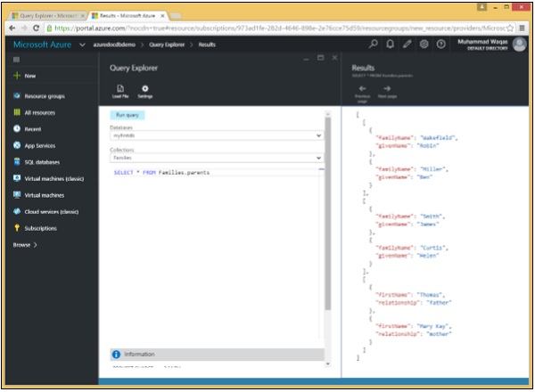Screen dimensions: 535x392
Task: Go to the previous results page
Action: tap(362, 89)
